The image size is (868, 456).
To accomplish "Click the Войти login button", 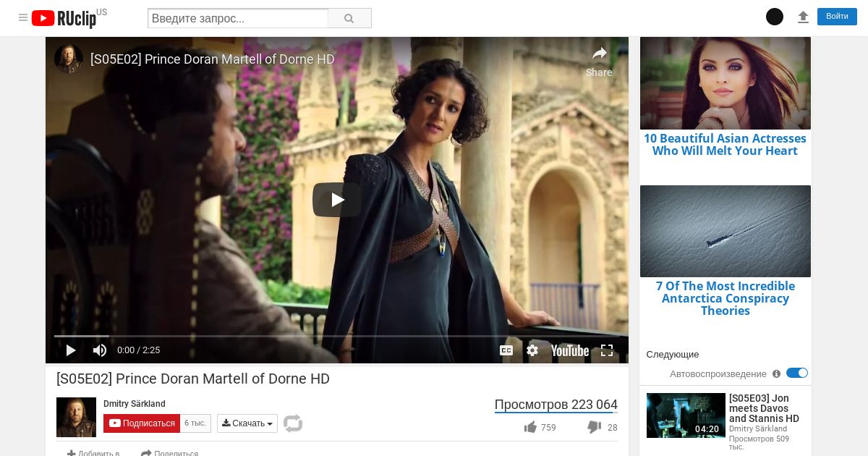I will 837,17.
